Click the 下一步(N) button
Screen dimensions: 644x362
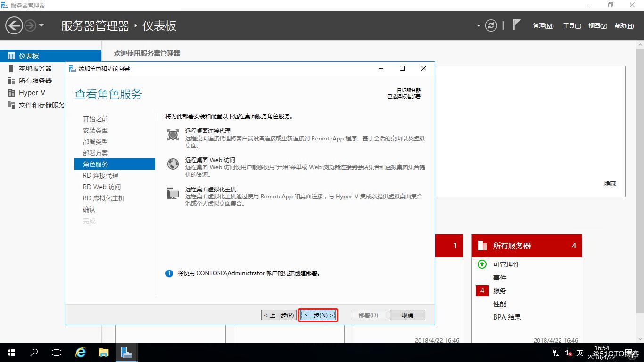[x=318, y=315]
